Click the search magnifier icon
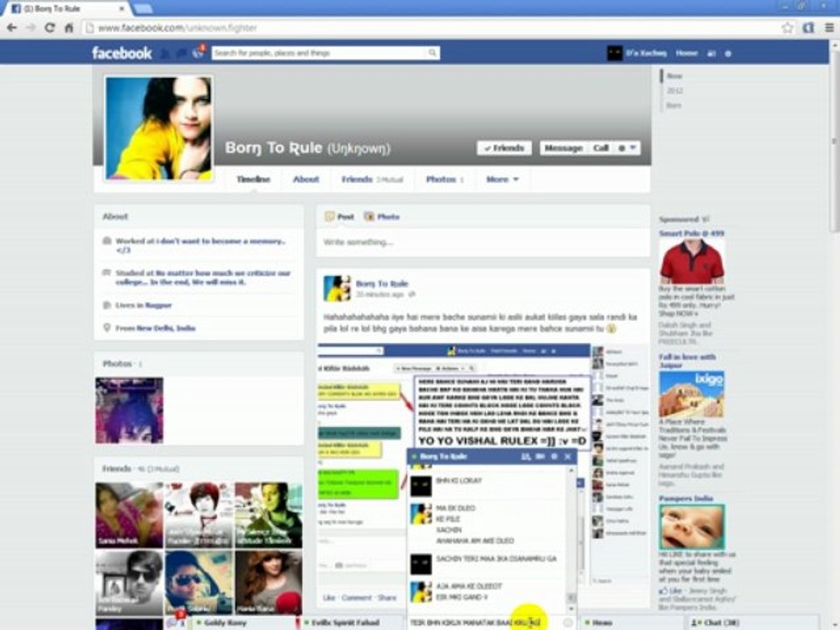The width and height of the screenshot is (840, 630). tap(431, 52)
